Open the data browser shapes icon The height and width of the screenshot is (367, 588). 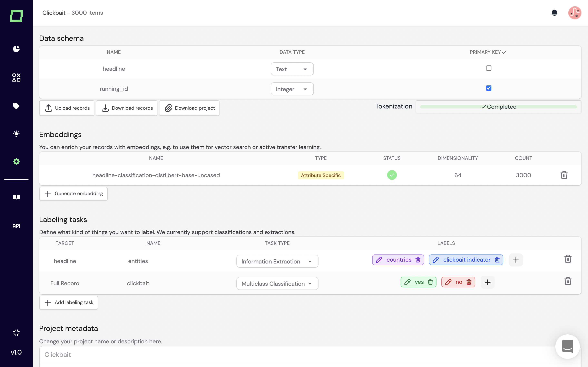[16, 77]
